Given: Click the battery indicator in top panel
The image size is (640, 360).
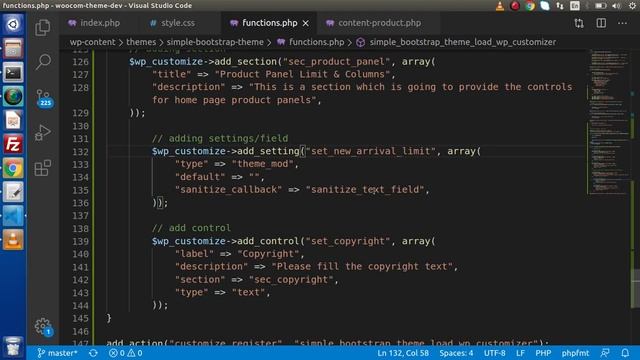Looking at the screenshot, I should pos(600,6).
